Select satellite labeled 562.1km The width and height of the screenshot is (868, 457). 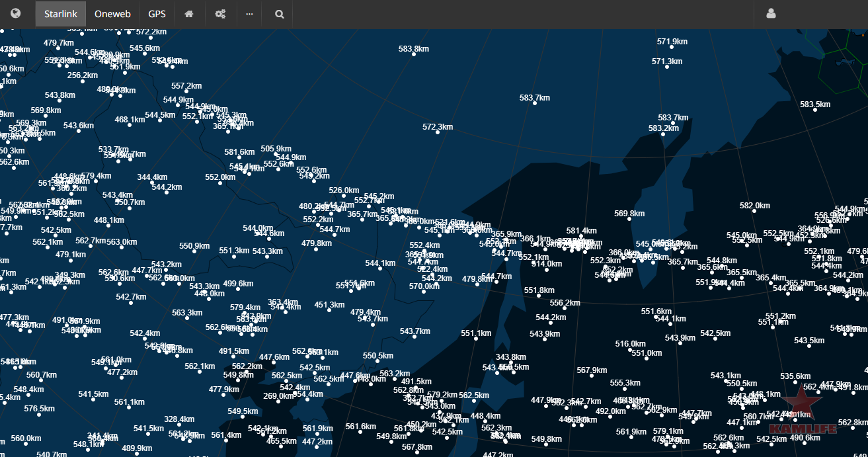(x=200, y=366)
